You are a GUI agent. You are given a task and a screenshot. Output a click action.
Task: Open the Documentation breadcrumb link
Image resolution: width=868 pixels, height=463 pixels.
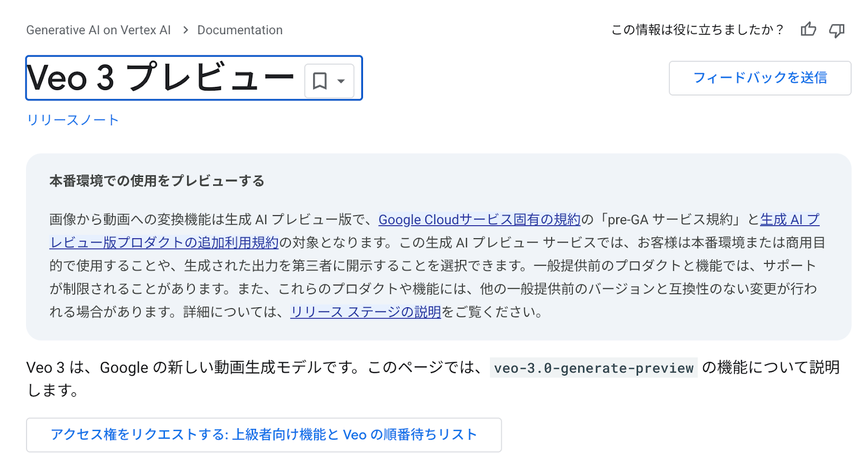[240, 30]
